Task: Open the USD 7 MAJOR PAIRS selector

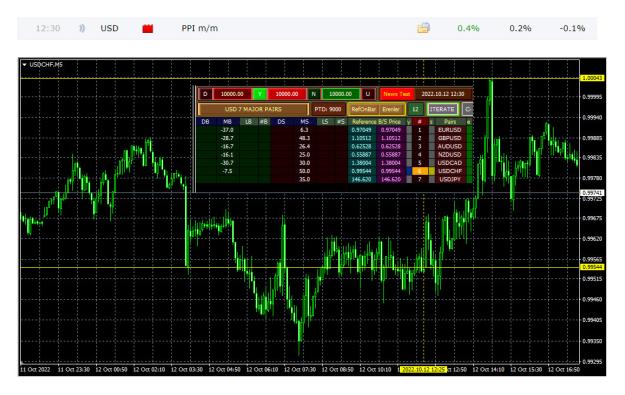Action: (x=253, y=109)
